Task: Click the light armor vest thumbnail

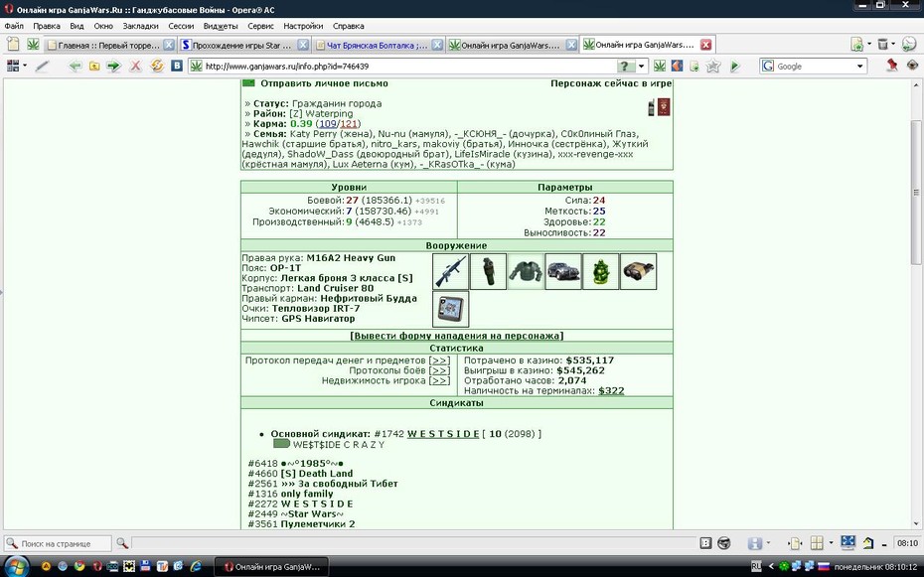Action: (x=526, y=271)
